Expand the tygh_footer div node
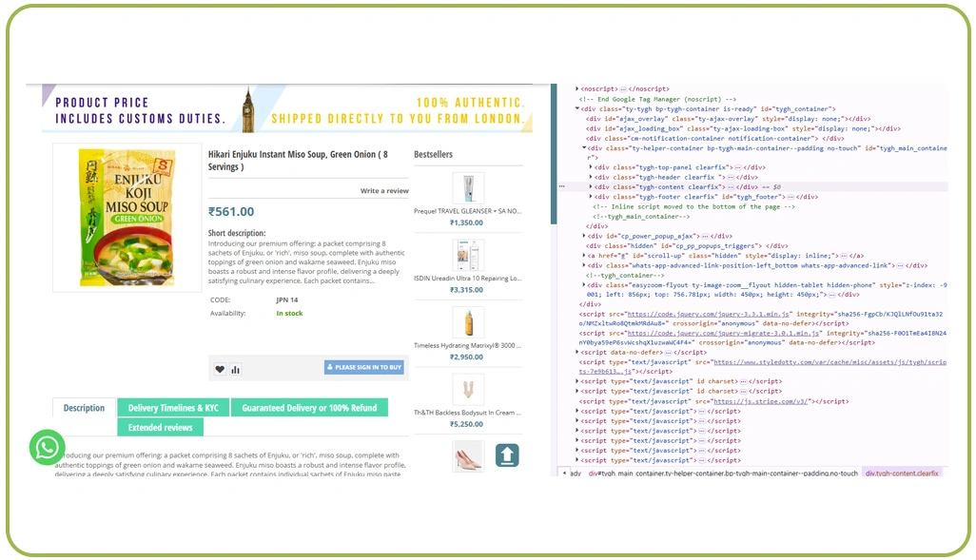The image size is (976, 560). [x=590, y=197]
